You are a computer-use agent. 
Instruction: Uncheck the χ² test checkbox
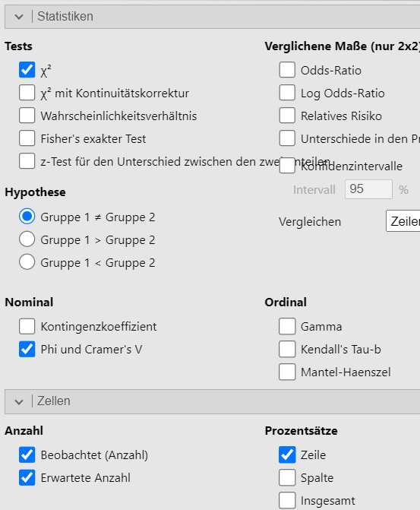pyautogui.click(x=27, y=70)
